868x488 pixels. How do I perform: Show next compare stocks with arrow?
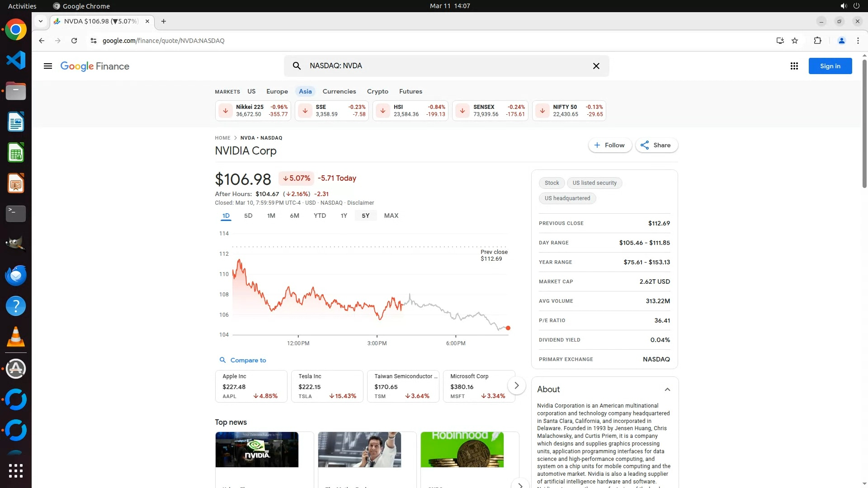point(516,385)
